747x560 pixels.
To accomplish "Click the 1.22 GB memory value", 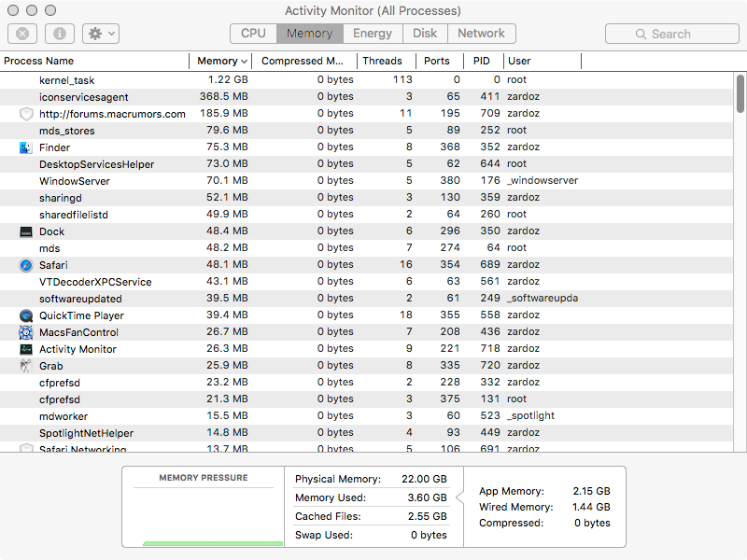I will click(x=228, y=79).
